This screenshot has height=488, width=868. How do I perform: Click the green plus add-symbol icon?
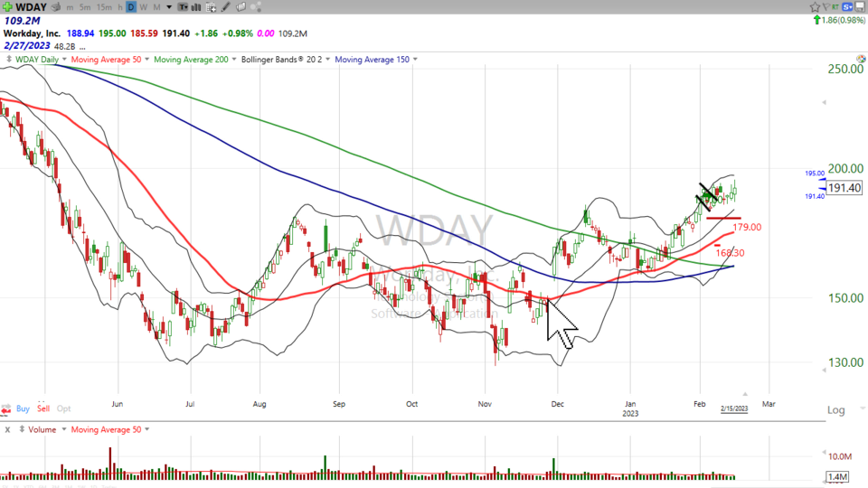pos(7,7)
